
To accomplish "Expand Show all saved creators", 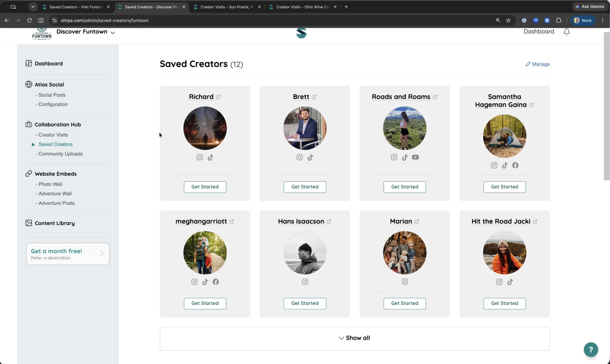I will point(354,338).
